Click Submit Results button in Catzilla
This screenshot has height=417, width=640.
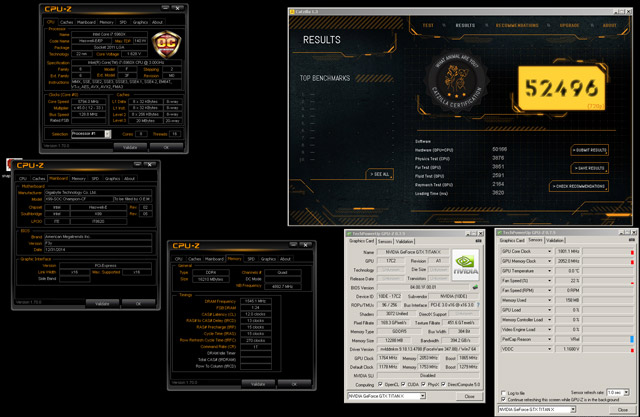(x=589, y=150)
